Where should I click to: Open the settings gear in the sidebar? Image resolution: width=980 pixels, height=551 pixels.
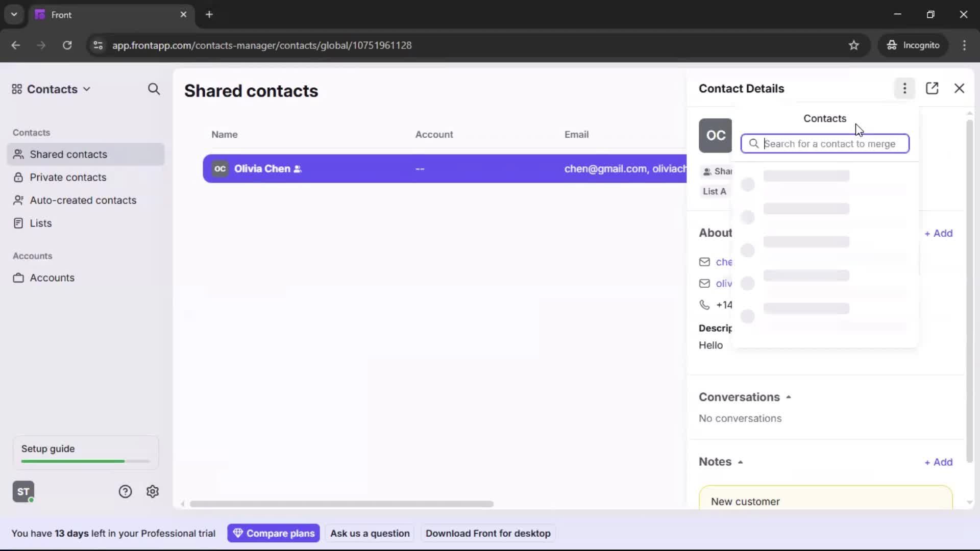pos(153,491)
